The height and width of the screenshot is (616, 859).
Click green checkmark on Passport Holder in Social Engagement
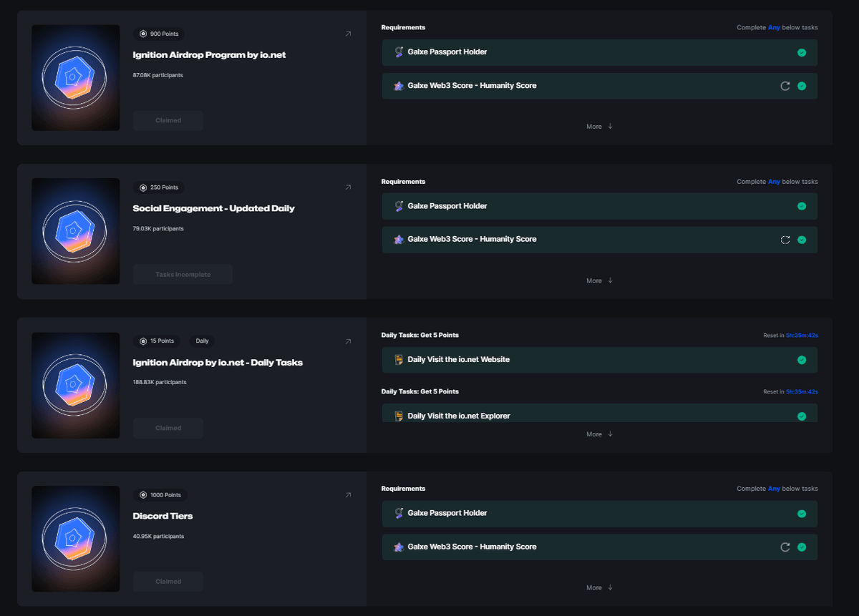click(x=802, y=206)
